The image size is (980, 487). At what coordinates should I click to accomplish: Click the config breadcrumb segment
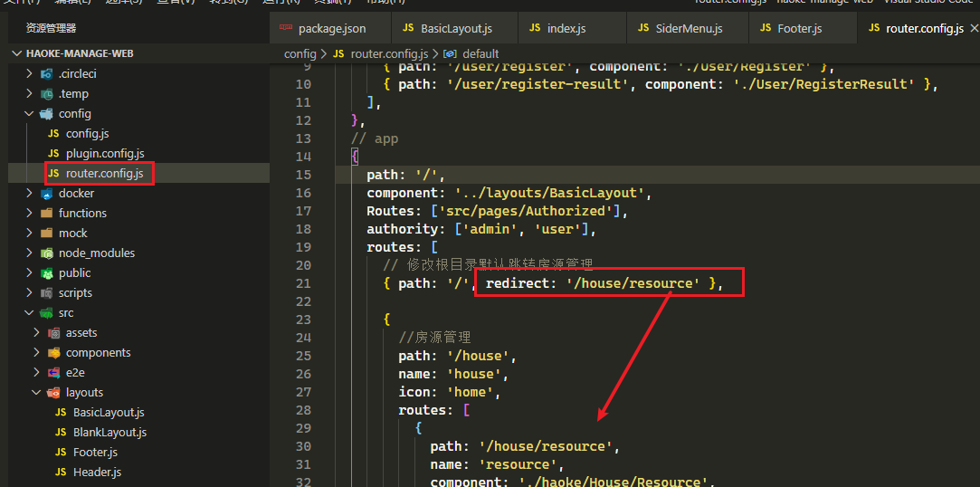(x=300, y=53)
